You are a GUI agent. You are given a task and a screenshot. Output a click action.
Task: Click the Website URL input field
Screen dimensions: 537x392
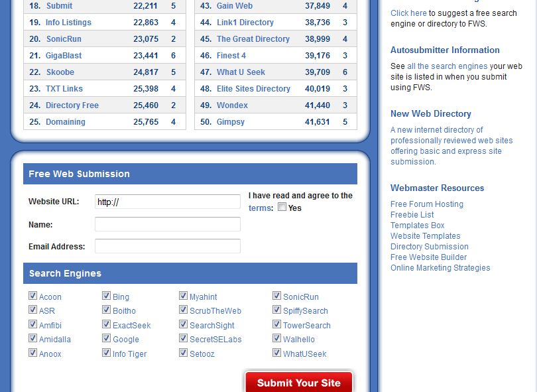pos(168,202)
